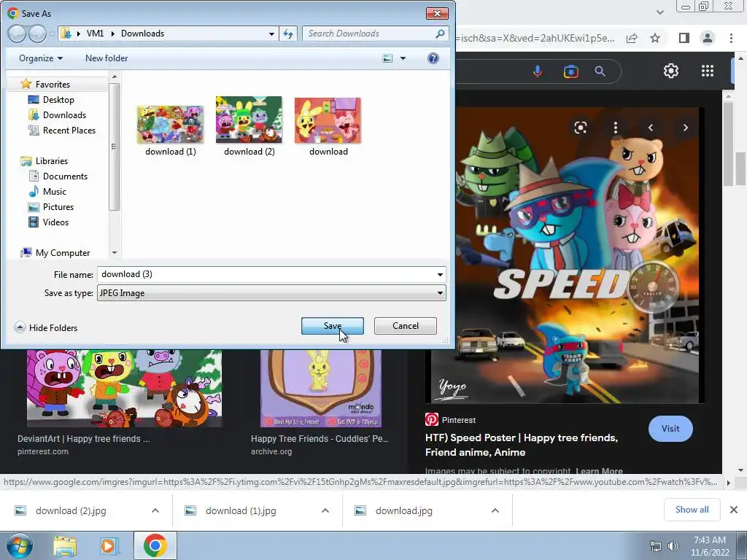Click Show all downloads
This screenshot has height=560, width=747.
[x=692, y=510]
